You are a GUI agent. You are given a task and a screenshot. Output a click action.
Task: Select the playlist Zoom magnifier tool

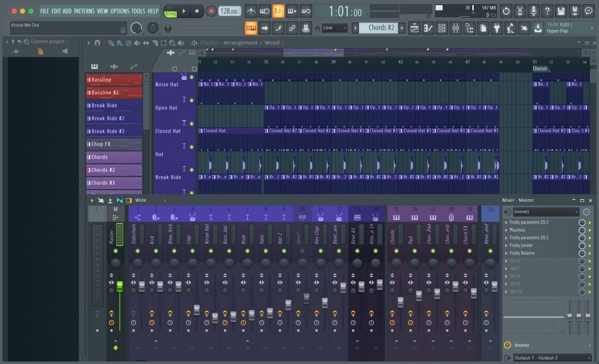click(x=172, y=43)
